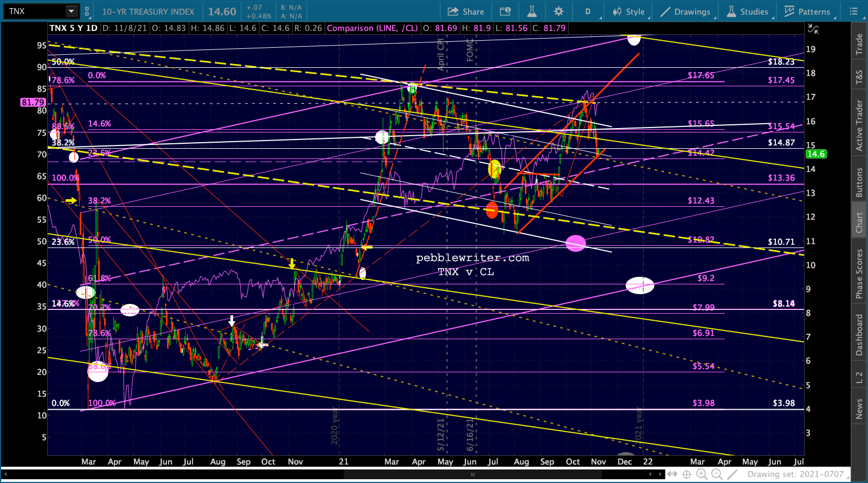
Task: Click the $18.23 price level label
Action: [x=781, y=62]
